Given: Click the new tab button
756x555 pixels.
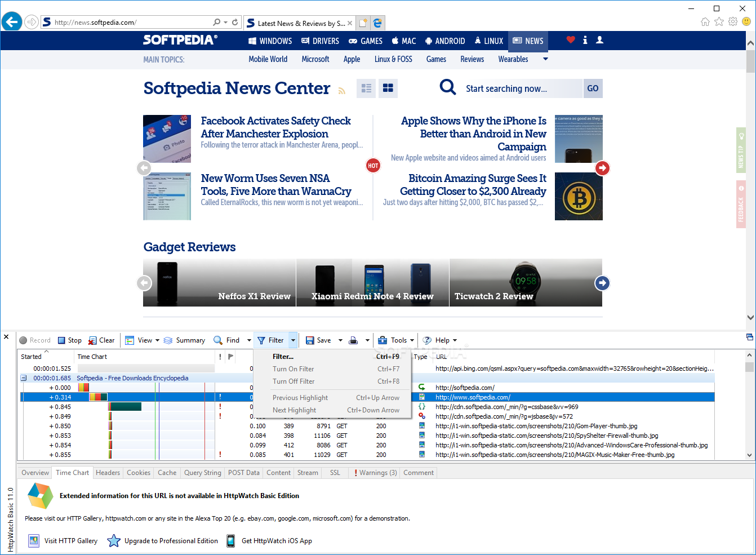Looking at the screenshot, I should (363, 23).
